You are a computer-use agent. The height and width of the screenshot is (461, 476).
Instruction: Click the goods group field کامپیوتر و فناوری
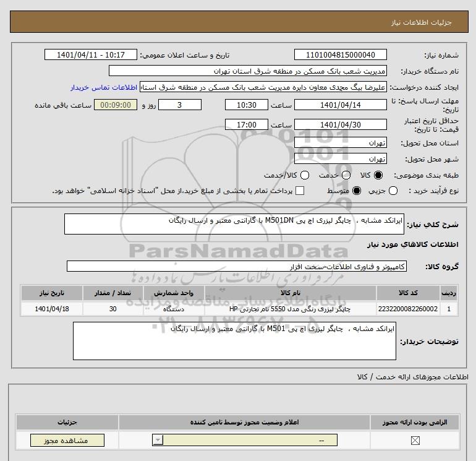coord(237,266)
